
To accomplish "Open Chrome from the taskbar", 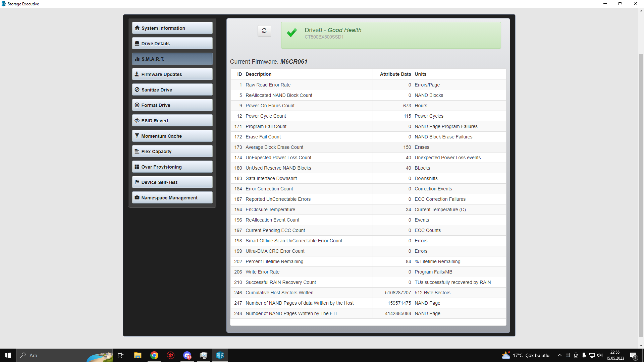I will click(x=154, y=355).
